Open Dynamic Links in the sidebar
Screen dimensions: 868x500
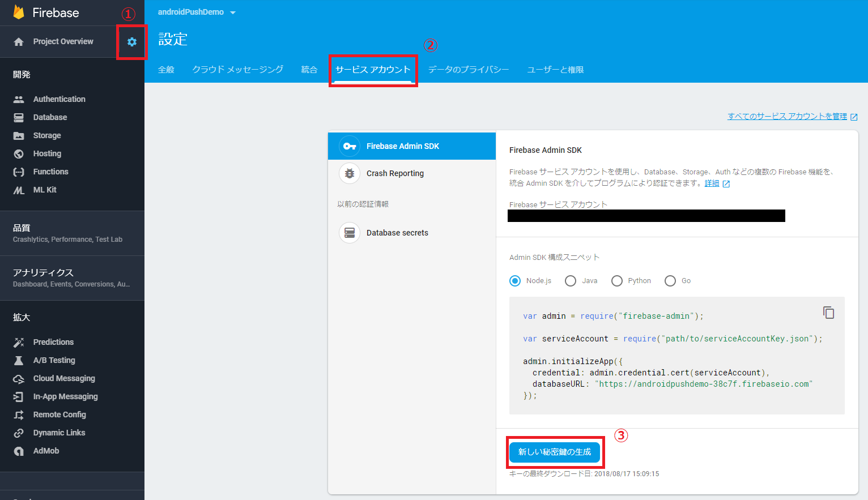59,433
